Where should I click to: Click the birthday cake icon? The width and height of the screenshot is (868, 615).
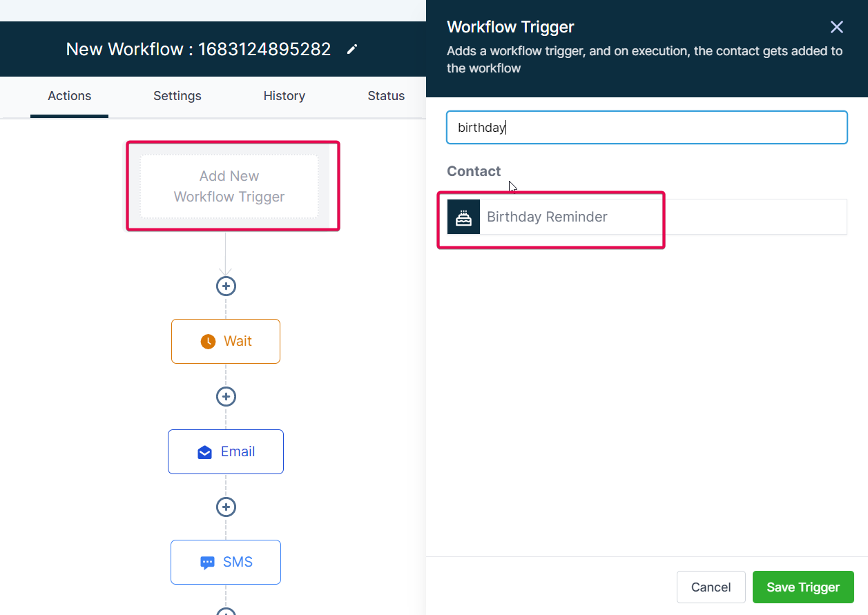[x=463, y=216]
